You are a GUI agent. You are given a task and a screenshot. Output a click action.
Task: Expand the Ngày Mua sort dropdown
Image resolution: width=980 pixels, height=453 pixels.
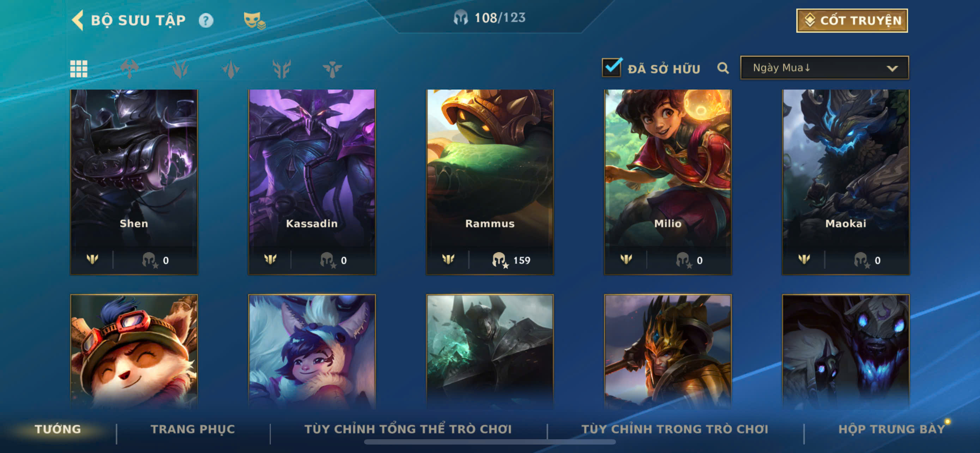824,68
